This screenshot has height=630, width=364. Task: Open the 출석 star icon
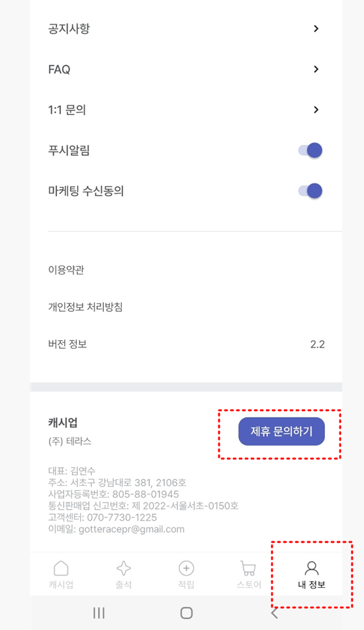point(124,568)
